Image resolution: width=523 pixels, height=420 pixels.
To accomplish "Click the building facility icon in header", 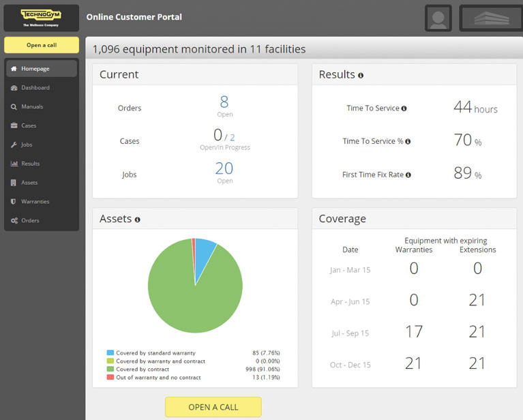I will pyautogui.click(x=492, y=18).
